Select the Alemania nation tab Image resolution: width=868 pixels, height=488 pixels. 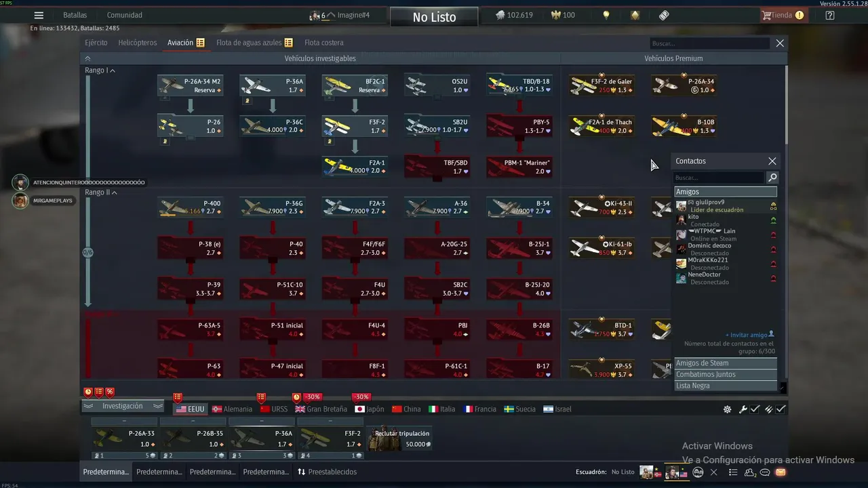(232, 409)
